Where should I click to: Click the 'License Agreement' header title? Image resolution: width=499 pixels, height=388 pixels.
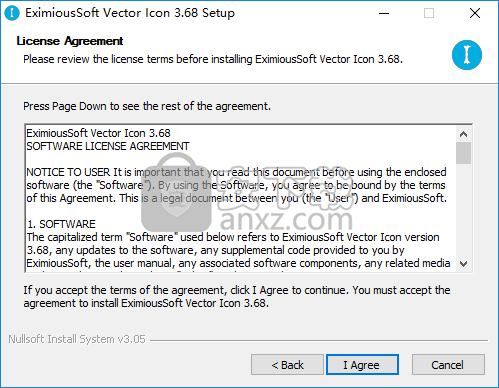70,41
